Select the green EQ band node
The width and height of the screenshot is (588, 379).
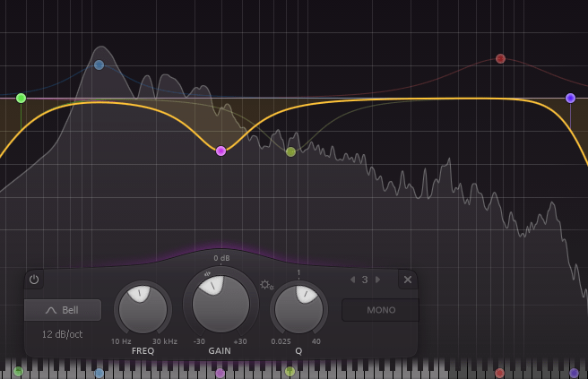click(x=21, y=98)
